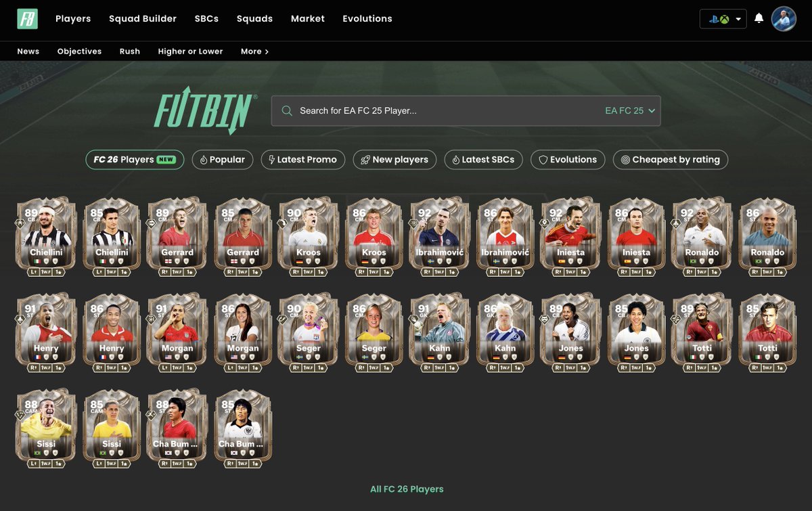The width and height of the screenshot is (812, 511).
Task: Click the search magnifier icon
Action: click(x=287, y=111)
